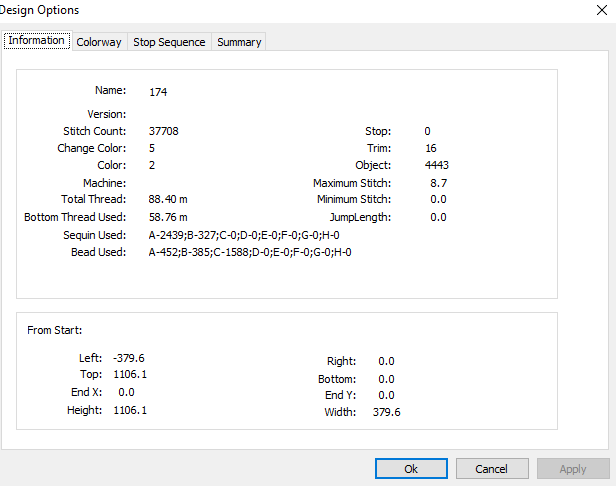Click the Trim value 16
The width and height of the screenshot is (616, 486).
click(431, 148)
